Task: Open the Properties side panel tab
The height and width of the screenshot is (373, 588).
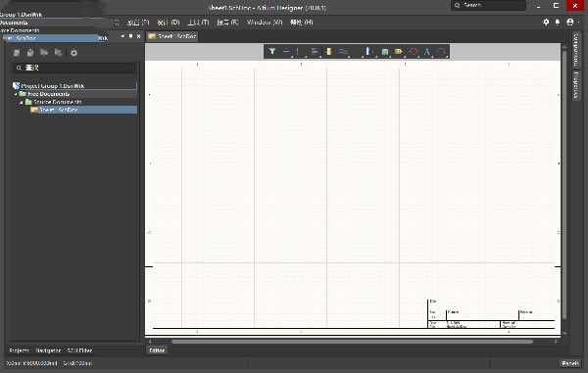Action: click(575, 85)
